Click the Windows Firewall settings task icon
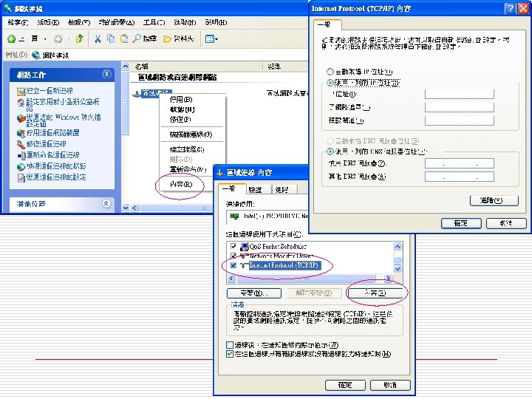The image size is (532, 399). click(21, 118)
